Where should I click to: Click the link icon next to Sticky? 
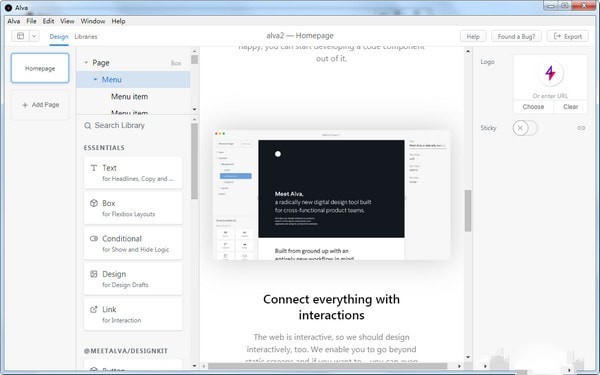pos(581,128)
